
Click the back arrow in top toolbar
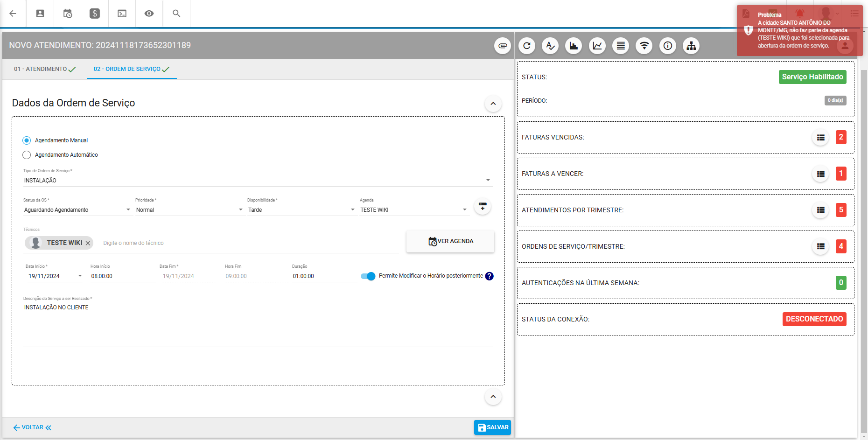pyautogui.click(x=13, y=14)
